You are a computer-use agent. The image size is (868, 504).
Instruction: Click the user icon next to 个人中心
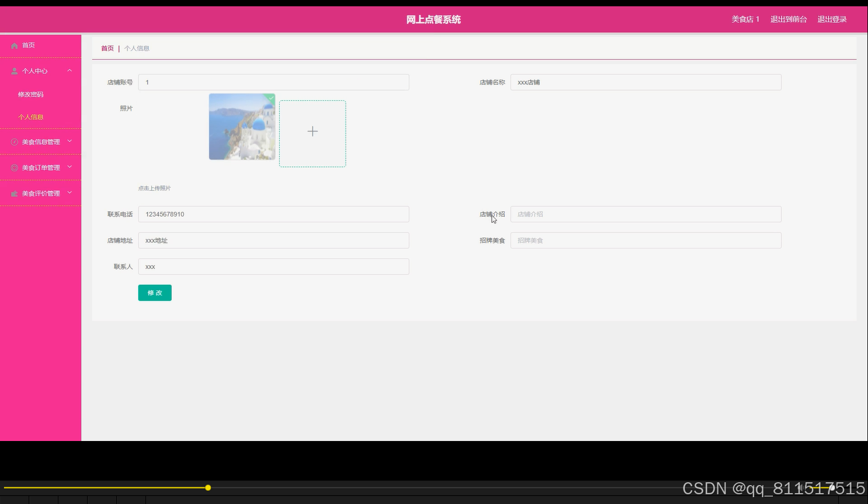pyautogui.click(x=14, y=70)
